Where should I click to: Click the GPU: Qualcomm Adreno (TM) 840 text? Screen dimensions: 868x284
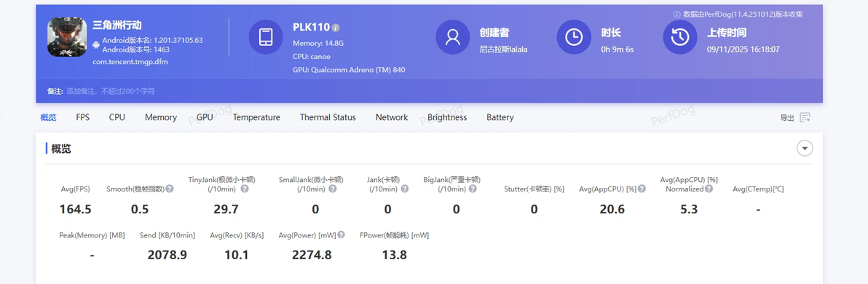(350, 70)
